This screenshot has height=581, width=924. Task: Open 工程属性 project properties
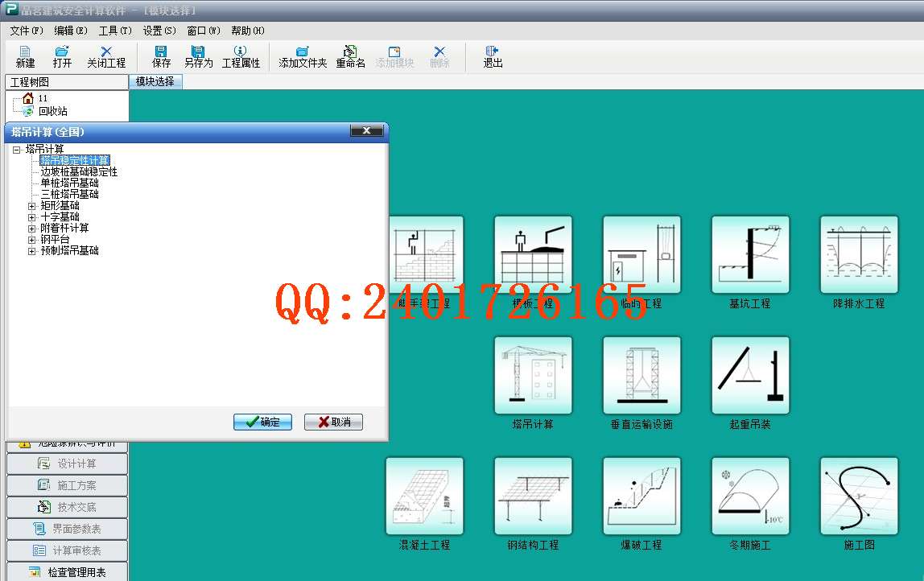tap(241, 56)
